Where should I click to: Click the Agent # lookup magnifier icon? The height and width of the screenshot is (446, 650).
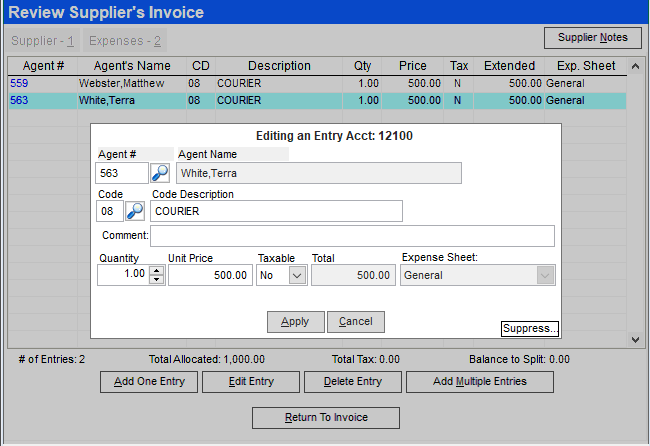[x=160, y=173]
